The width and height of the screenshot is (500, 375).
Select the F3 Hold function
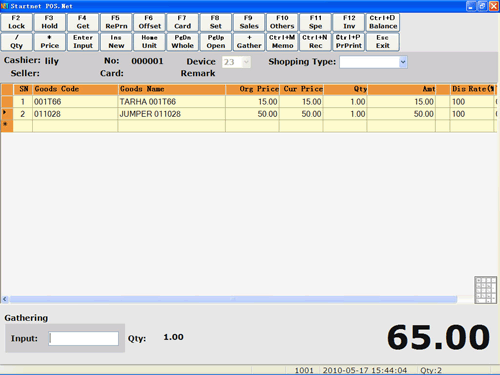(x=50, y=22)
